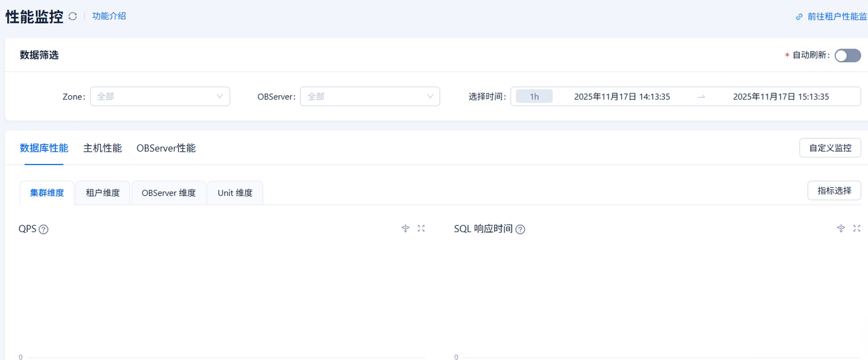Screen dimensions: 868x360
Task: Click QPS chart drill-down icon
Action: point(405,228)
